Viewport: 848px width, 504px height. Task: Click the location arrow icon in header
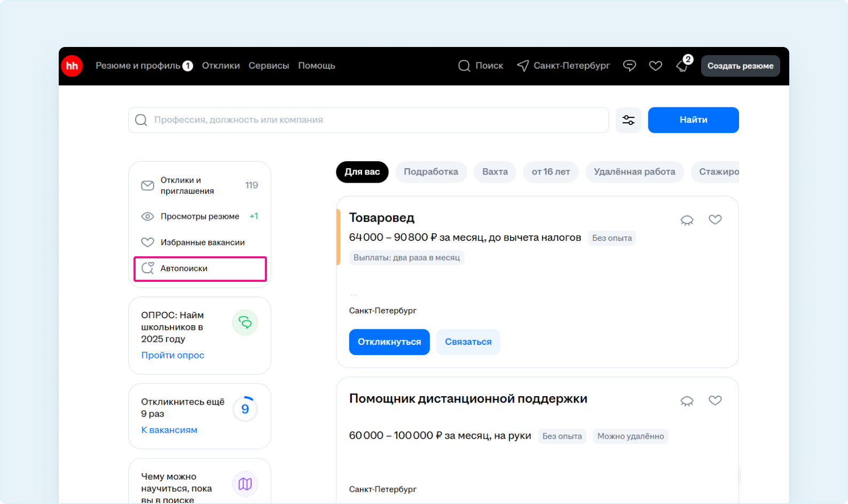(523, 66)
